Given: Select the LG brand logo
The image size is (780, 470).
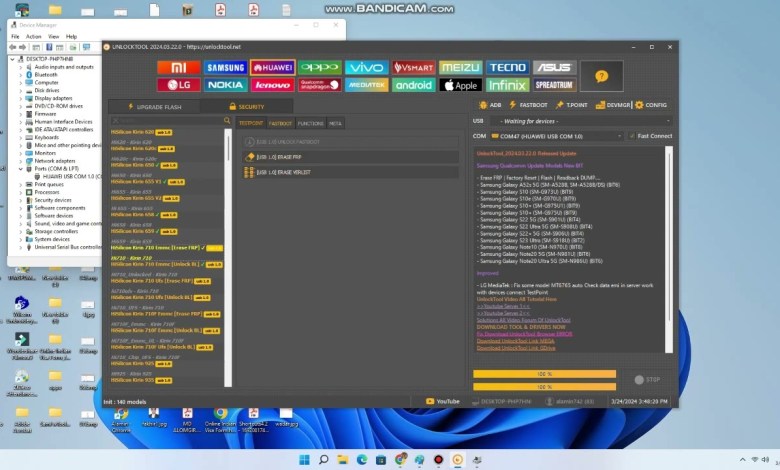Looking at the screenshot, I should (179, 85).
